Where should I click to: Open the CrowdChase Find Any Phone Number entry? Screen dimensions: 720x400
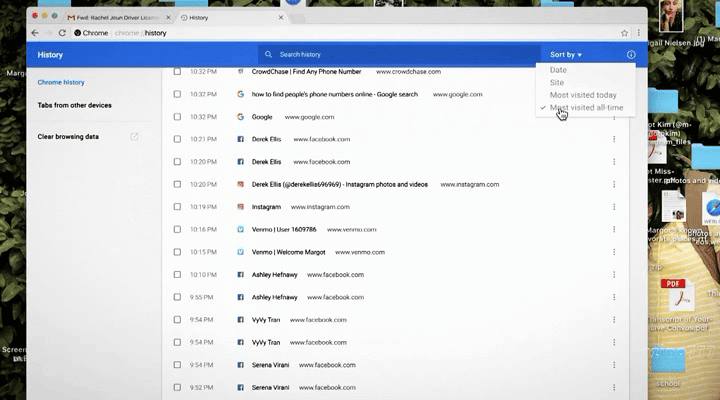306,72
